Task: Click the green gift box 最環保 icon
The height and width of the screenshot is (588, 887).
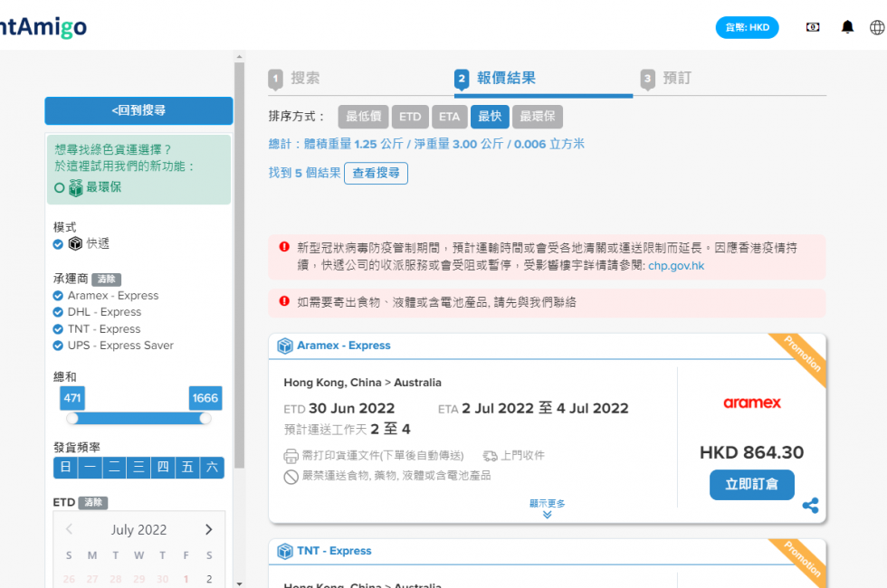Action: pos(75,188)
